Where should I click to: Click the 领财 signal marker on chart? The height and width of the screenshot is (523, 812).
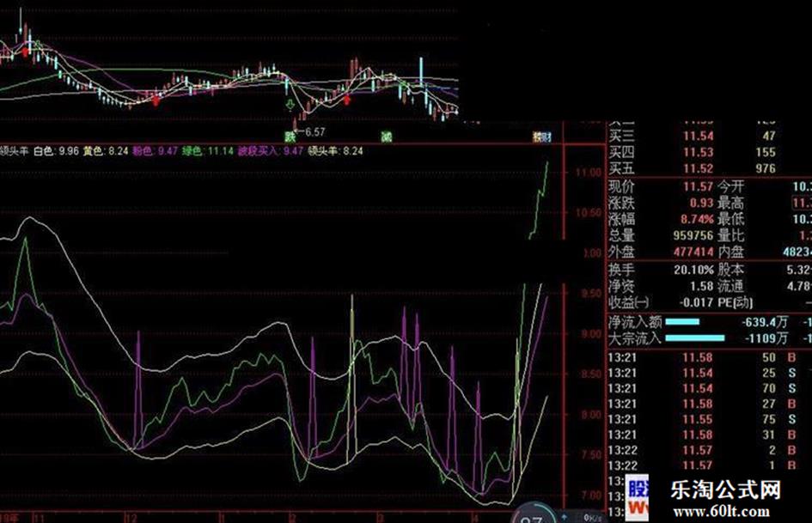pyautogui.click(x=542, y=137)
